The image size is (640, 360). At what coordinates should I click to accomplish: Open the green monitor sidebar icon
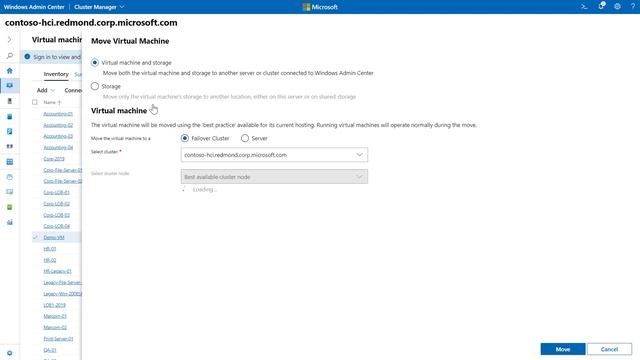[10, 192]
